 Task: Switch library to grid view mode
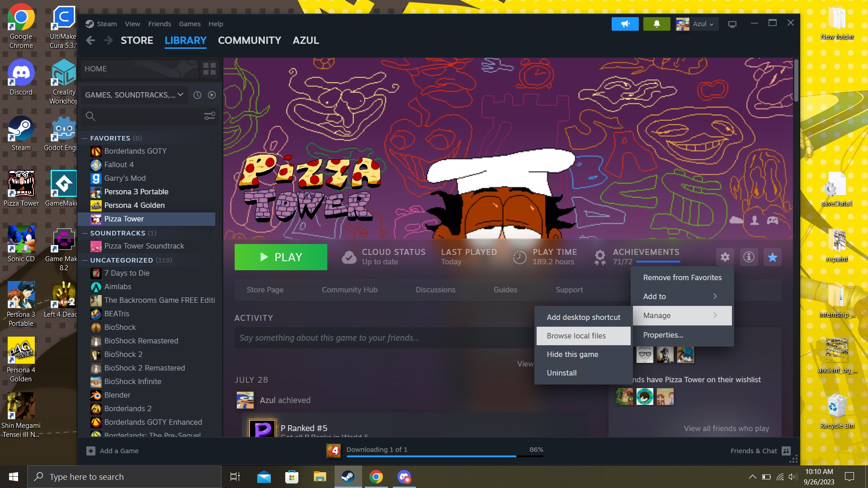point(209,69)
